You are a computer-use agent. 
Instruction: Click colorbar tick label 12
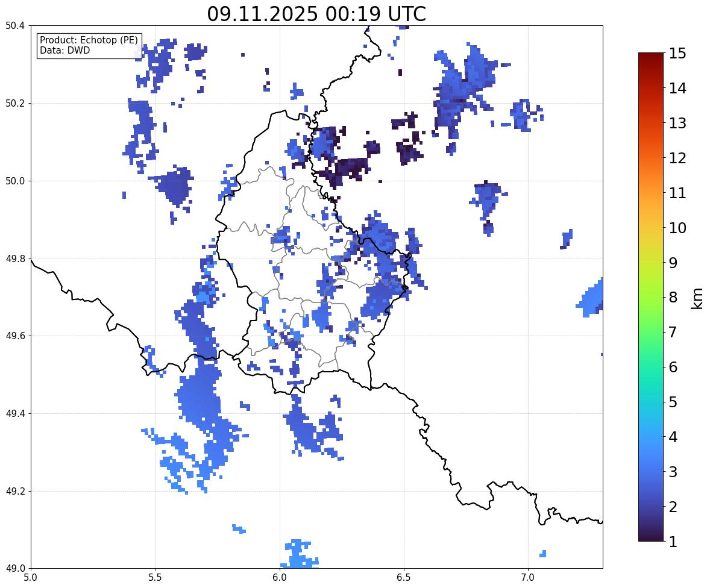click(x=677, y=158)
